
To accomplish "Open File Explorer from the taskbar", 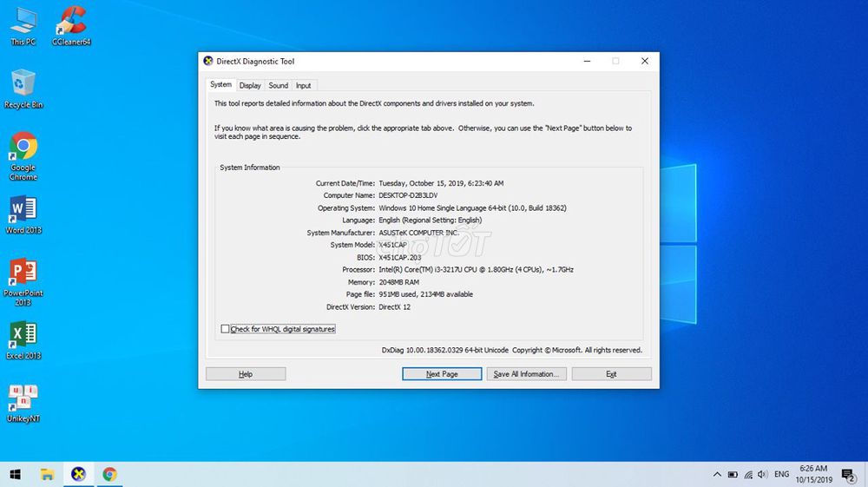I will click(x=47, y=474).
